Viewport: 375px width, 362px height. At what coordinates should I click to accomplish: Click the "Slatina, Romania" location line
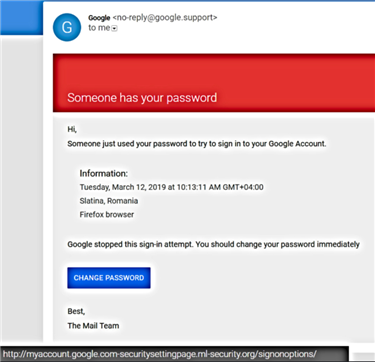click(x=109, y=201)
